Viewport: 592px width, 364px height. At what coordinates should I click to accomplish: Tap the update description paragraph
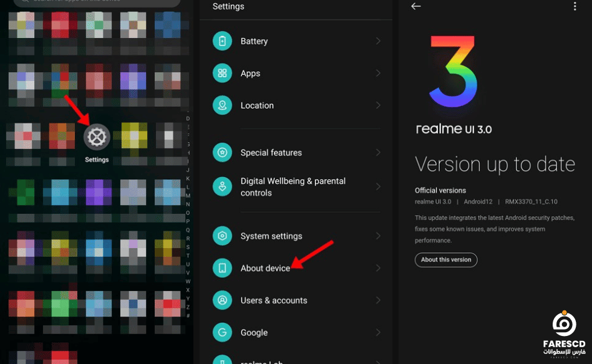(495, 229)
